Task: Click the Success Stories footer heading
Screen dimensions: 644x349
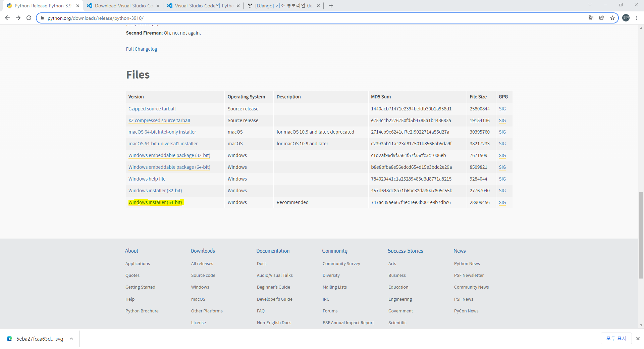Action: [405, 251]
